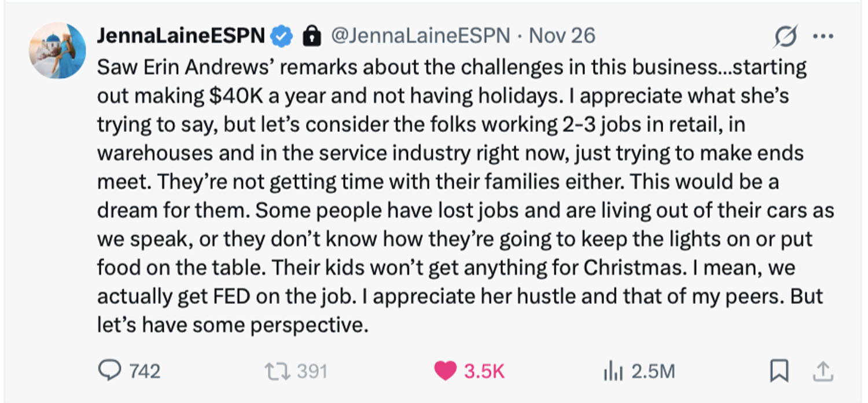868x403 pixels.
Task: Click the final line "let's have some perspective"
Action: 233,325
